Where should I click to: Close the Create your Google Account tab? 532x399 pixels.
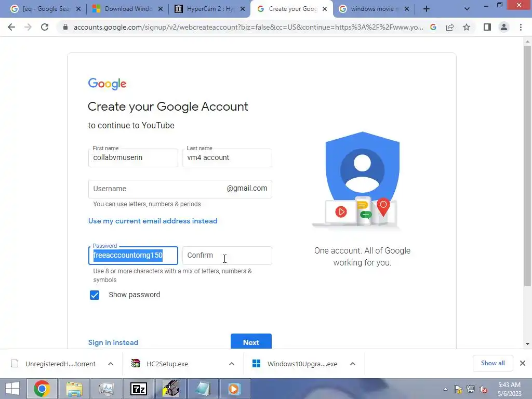pos(325,9)
